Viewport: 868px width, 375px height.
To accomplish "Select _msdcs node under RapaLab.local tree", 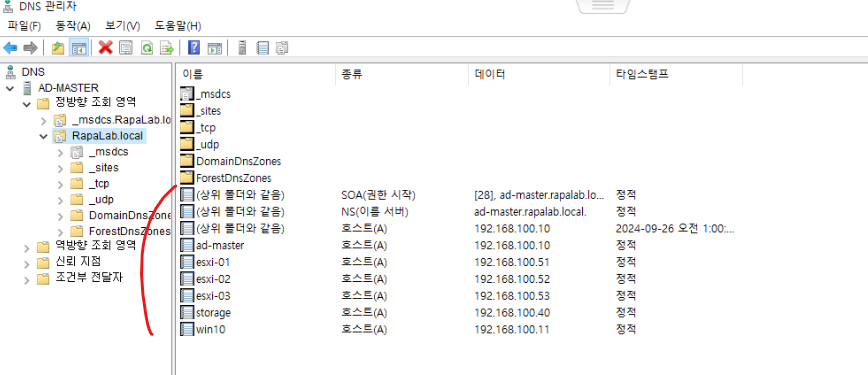I will tap(108, 152).
